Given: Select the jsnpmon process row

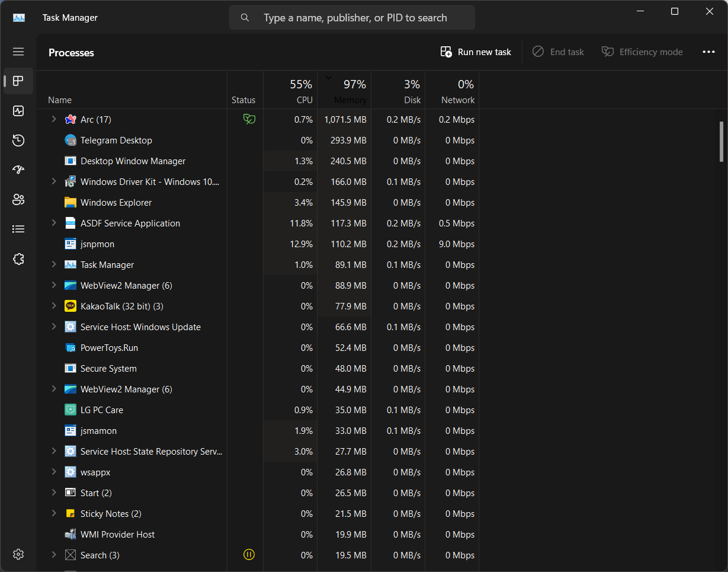Looking at the screenshot, I should pos(258,244).
